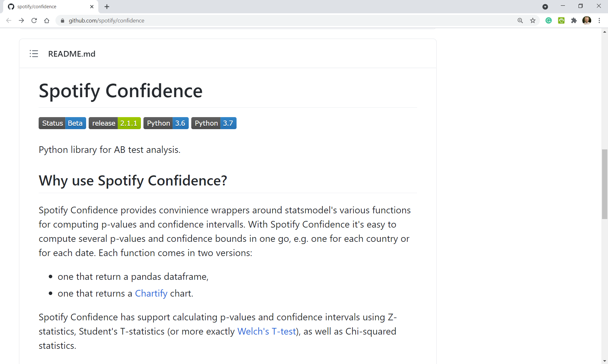Click the Chrome profile avatar
The width and height of the screenshot is (608, 364).
coord(587,20)
